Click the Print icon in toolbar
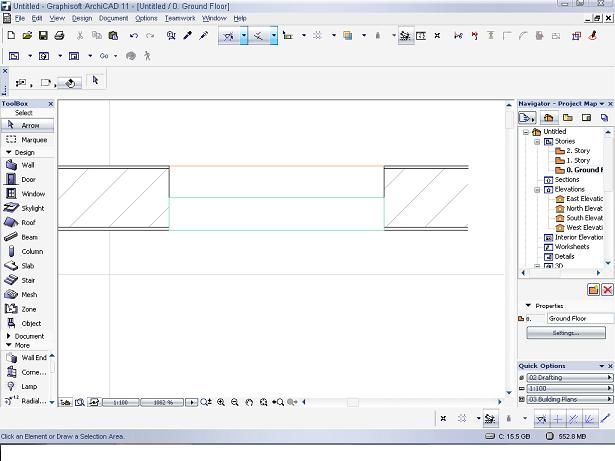Viewport: 615px width, 461px height. click(x=59, y=36)
